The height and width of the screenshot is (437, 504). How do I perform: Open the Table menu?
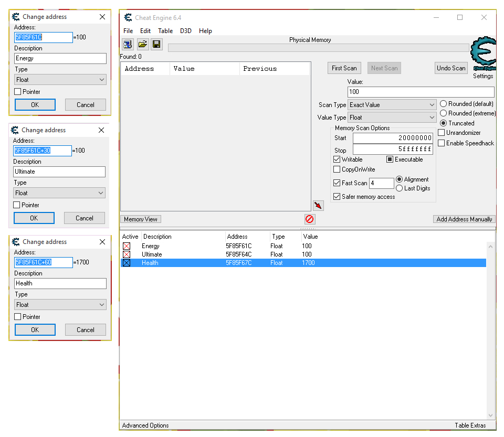pos(165,31)
